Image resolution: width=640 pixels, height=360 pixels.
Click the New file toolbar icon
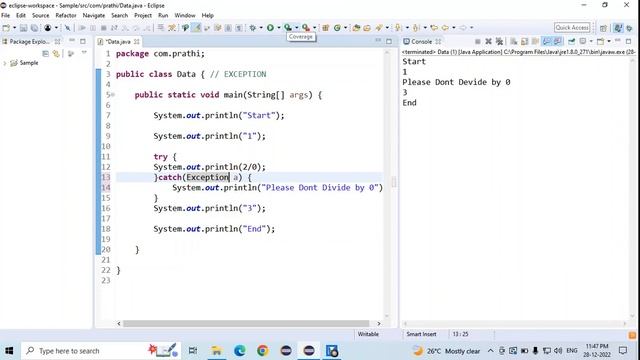click(6, 28)
